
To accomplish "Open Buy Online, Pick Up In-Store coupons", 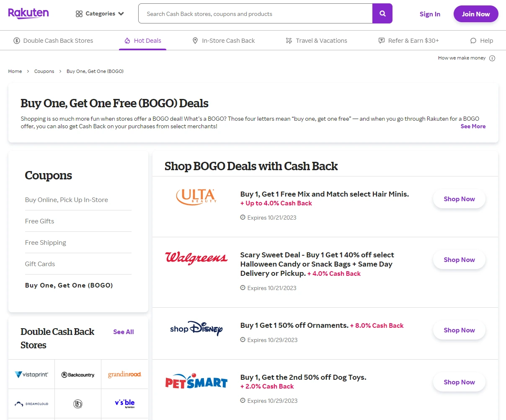I will pos(67,200).
